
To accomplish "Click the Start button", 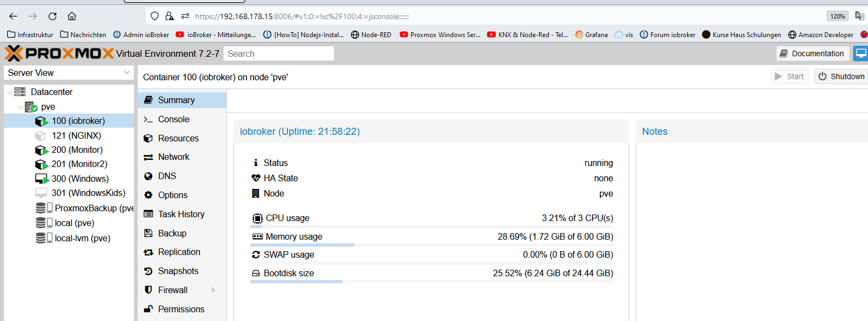I will (x=789, y=76).
